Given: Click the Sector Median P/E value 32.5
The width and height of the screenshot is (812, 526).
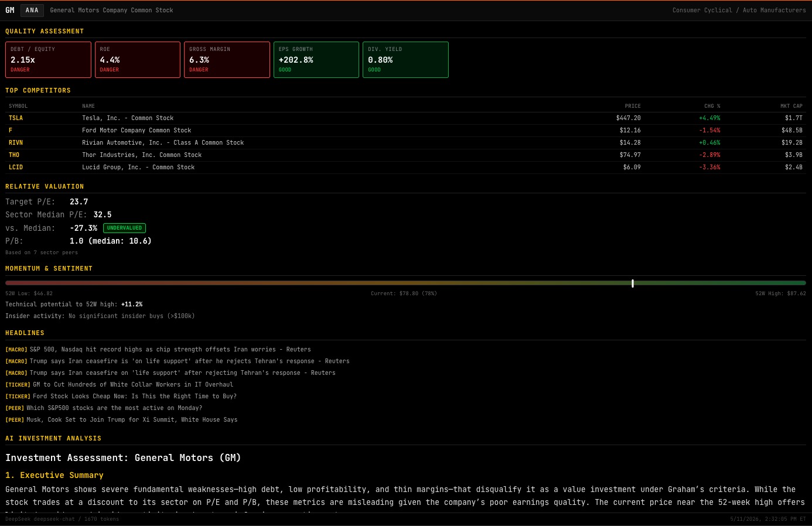Looking at the screenshot, I should pyautogui.click(x=103, y=215).
